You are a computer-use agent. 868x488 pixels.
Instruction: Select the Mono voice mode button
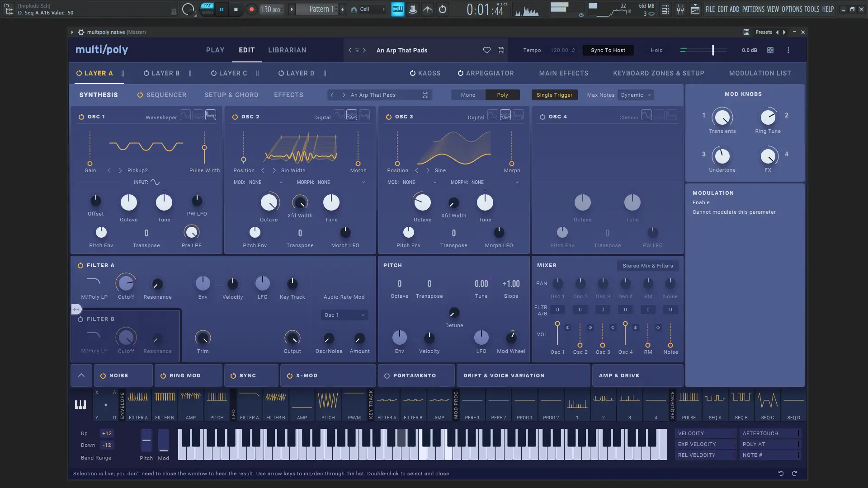pos(468,95)
